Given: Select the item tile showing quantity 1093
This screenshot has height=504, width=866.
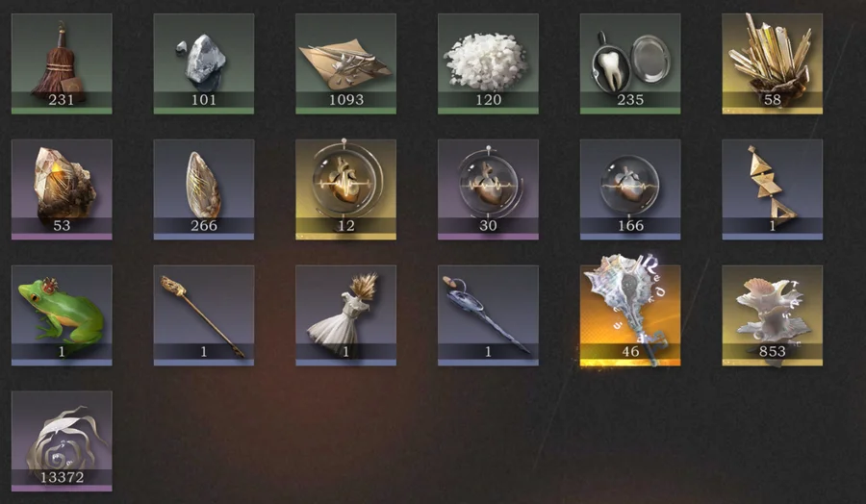Looking at the screenshot, I should coord(345,64).
